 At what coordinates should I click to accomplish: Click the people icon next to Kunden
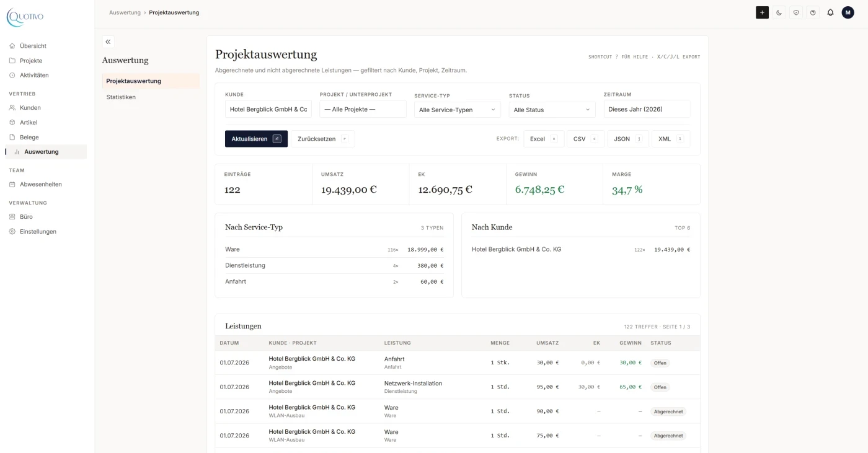point(12,108)
